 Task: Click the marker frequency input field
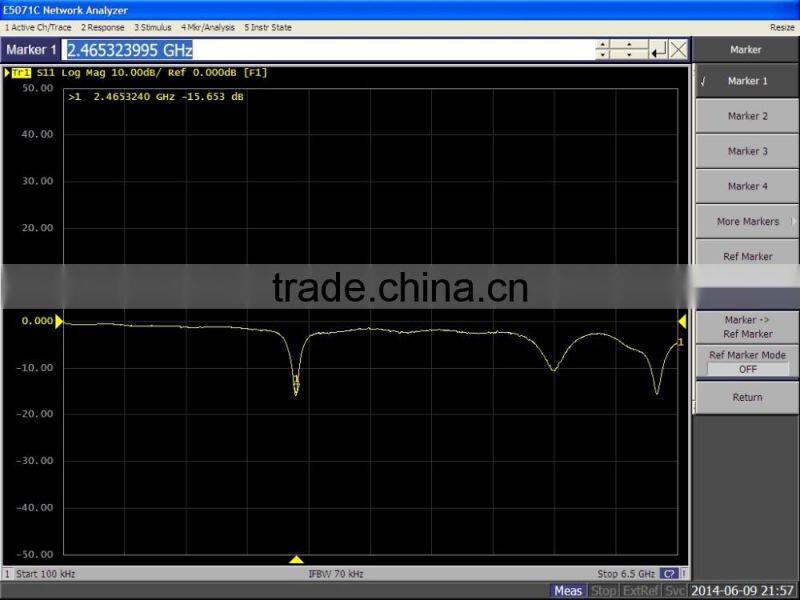pos(328,50)
